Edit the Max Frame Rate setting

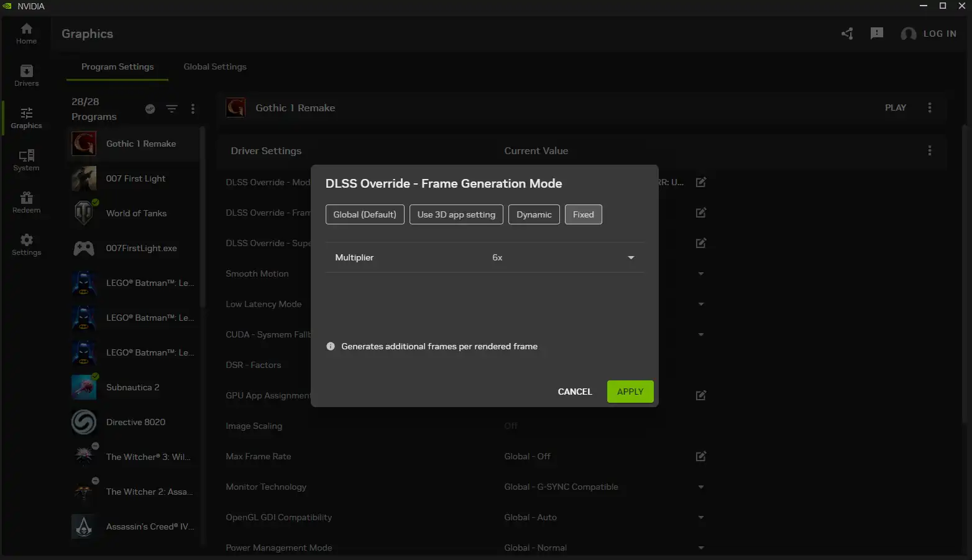click(x=701, y=456)
